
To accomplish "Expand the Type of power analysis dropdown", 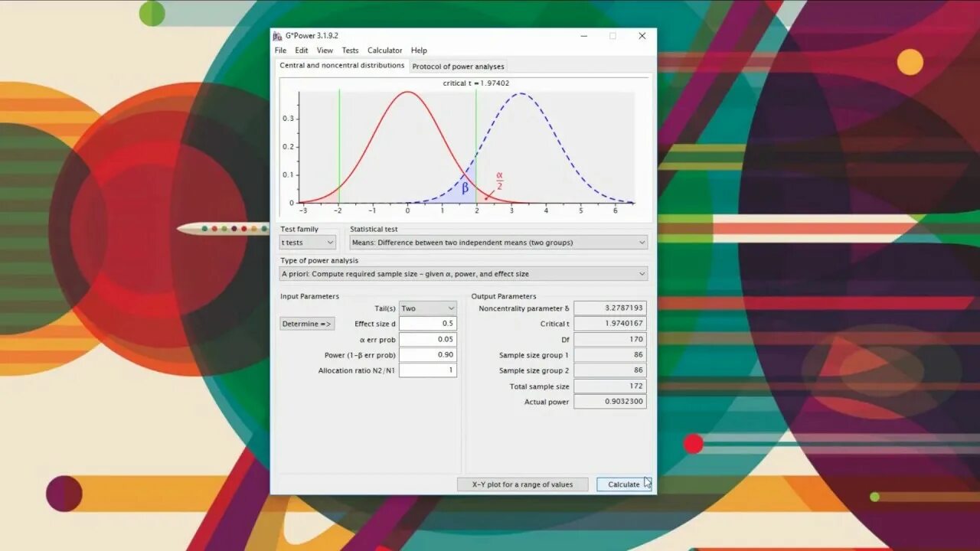I will coord(463,274).
